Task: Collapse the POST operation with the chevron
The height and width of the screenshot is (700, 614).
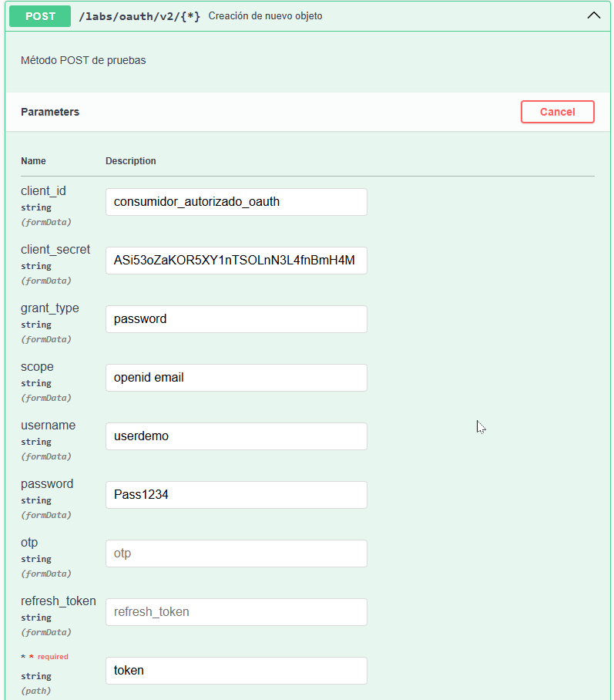Action: pos(593,15)
